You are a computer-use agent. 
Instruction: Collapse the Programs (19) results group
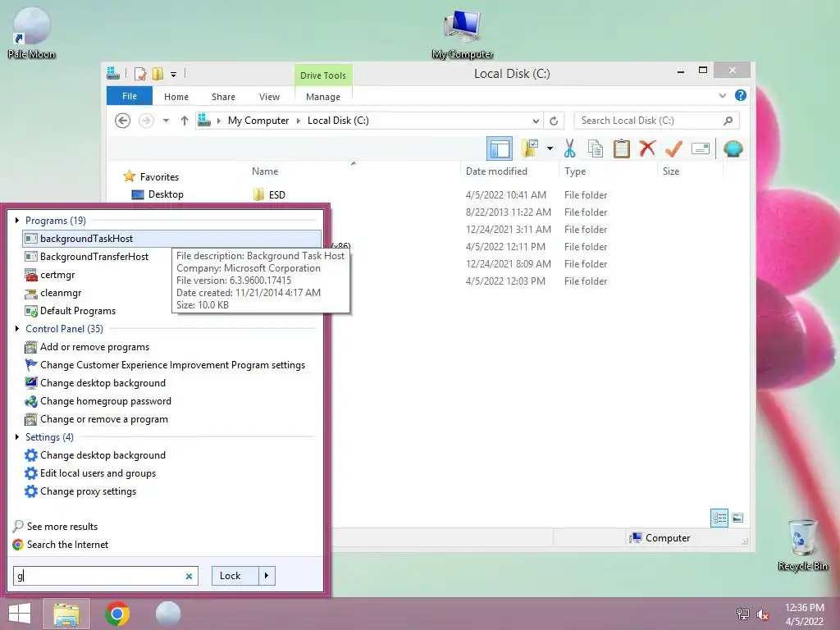click(17, 220)
